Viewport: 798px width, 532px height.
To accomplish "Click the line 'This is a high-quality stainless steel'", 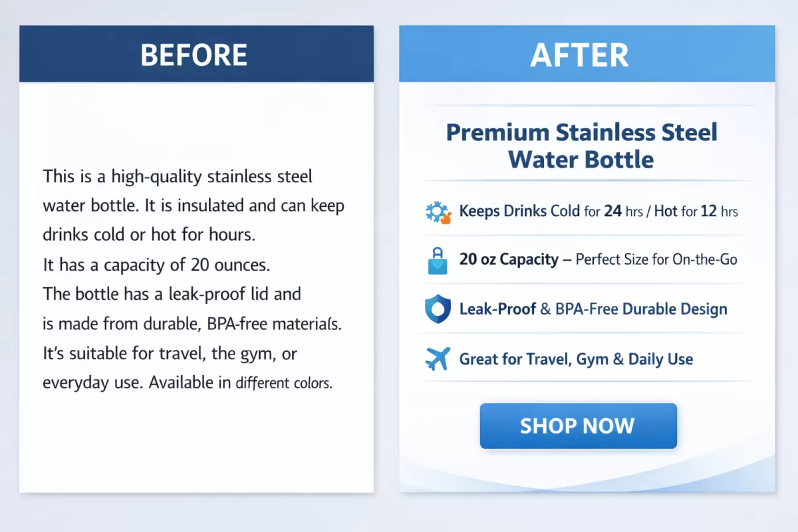I will [178, 176].
